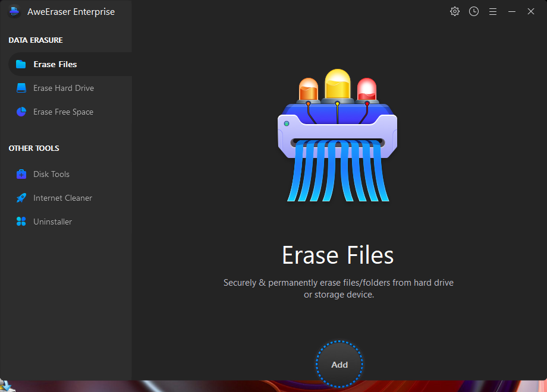
Task: Click the OTHER TOOLS section header
Action: pyautogui.click(x=34, y=148)
